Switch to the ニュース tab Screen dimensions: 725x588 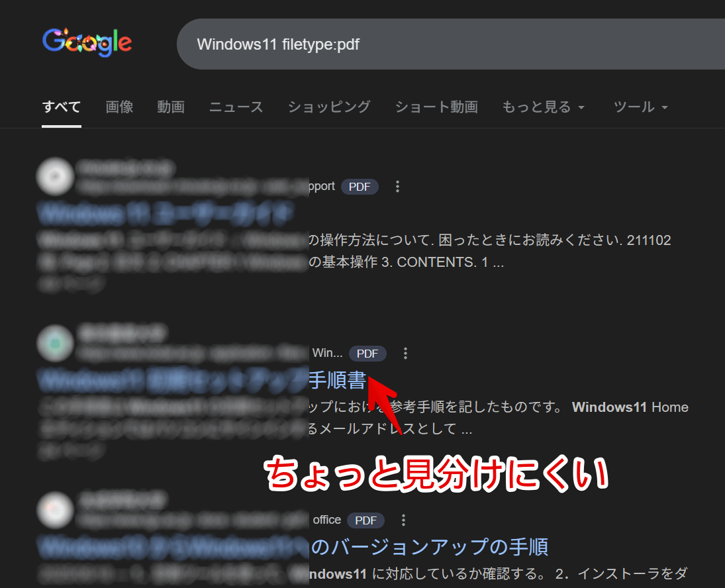236,107
